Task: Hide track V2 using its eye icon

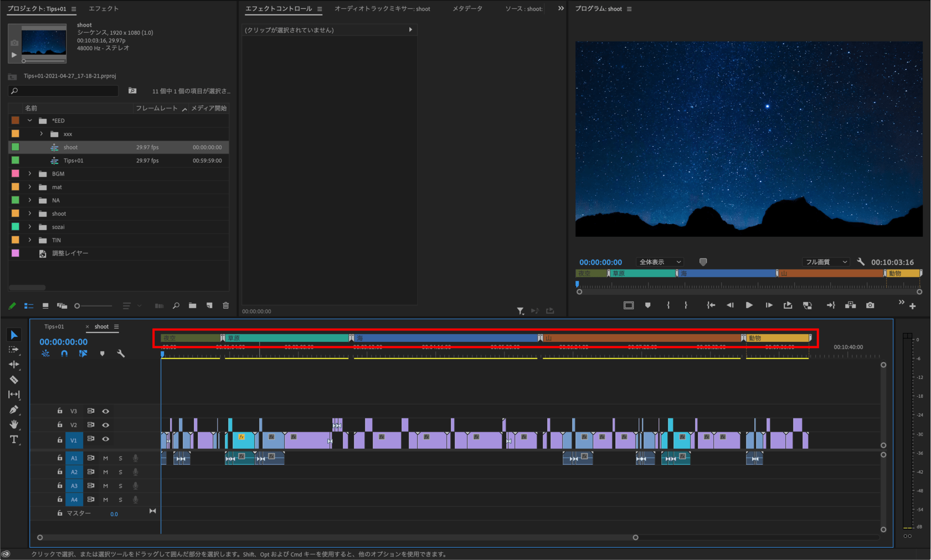Action: pos(105,425)
